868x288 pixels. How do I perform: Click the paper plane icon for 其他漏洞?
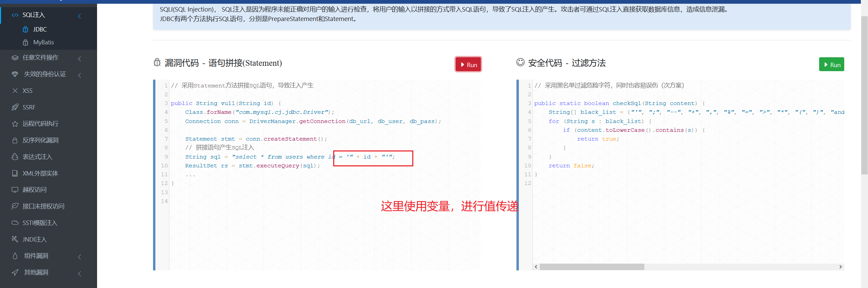click(x=15, y=272)
